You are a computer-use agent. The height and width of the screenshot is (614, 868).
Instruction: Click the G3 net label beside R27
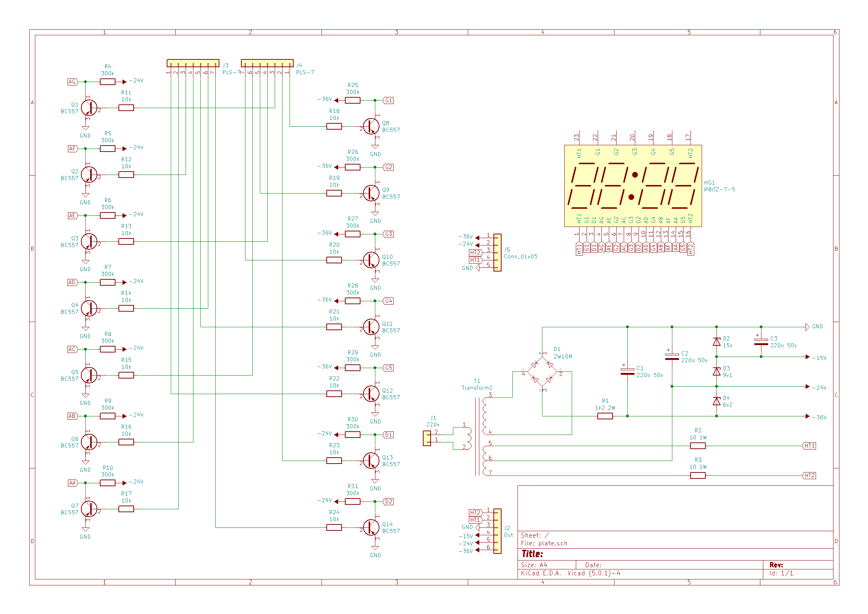tap(388, 234)
